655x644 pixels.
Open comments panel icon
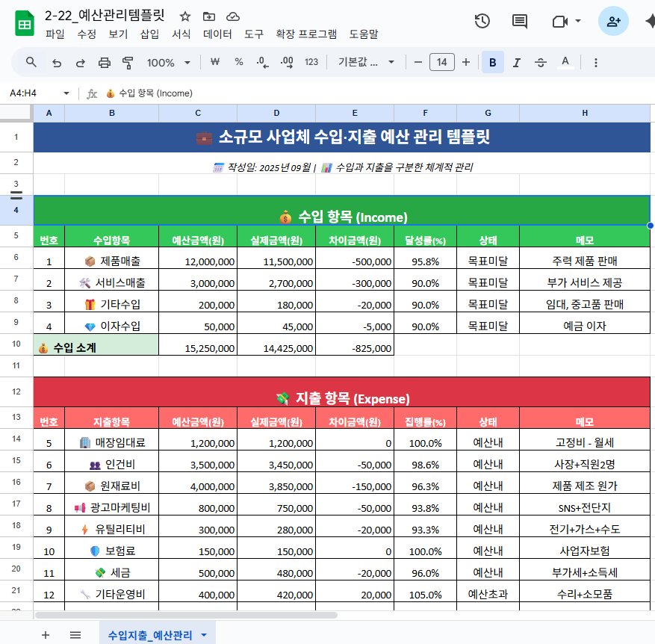coord(520,21)
